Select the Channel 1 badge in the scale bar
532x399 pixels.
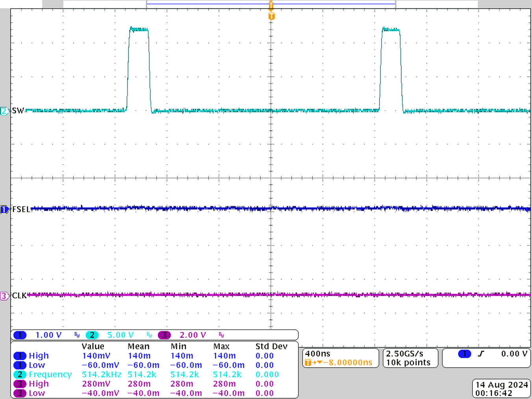(x=19, y=335)
